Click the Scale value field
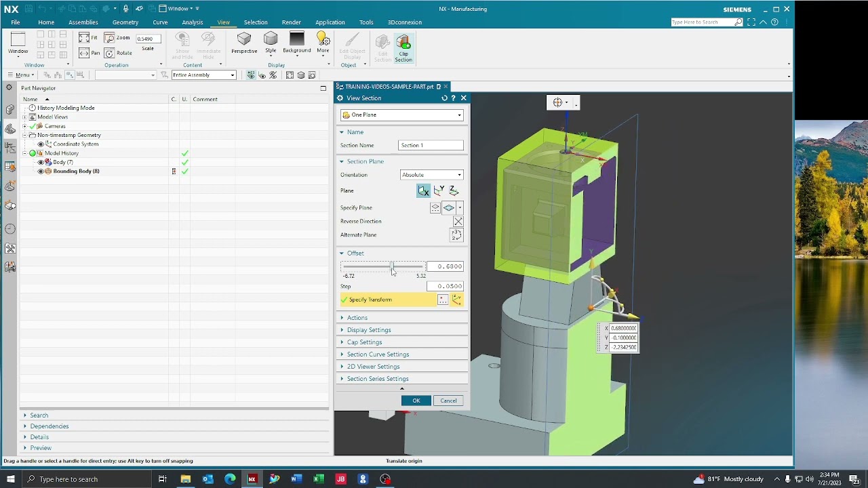Screen dimensions: 868x488 pos(148,39)
